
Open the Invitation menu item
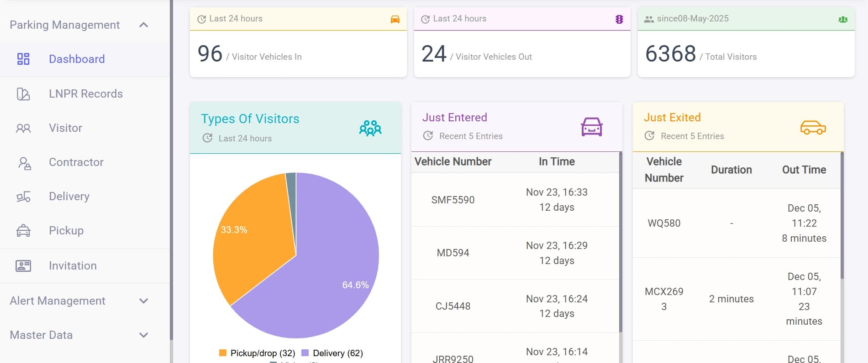tap(73, 266)
